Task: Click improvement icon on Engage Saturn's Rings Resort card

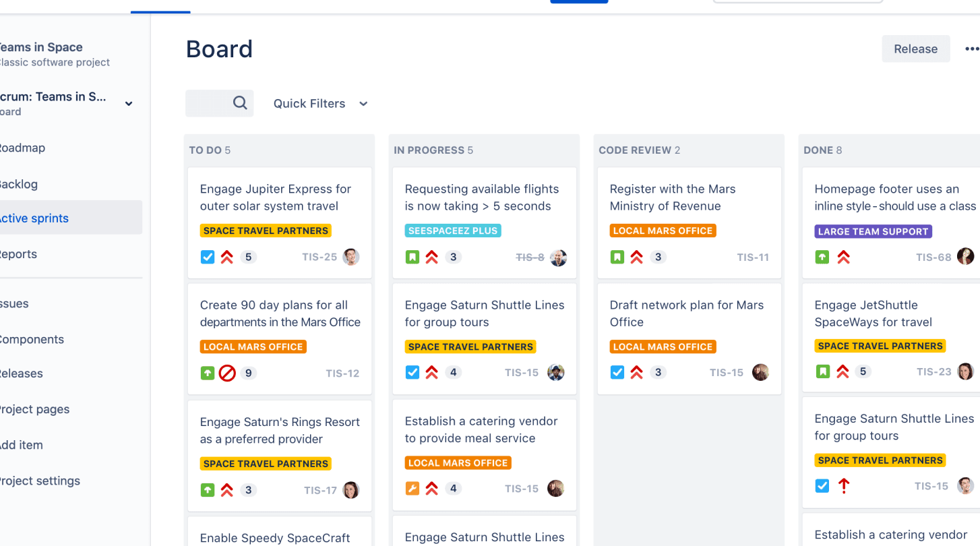Action: tap(208, 490)
